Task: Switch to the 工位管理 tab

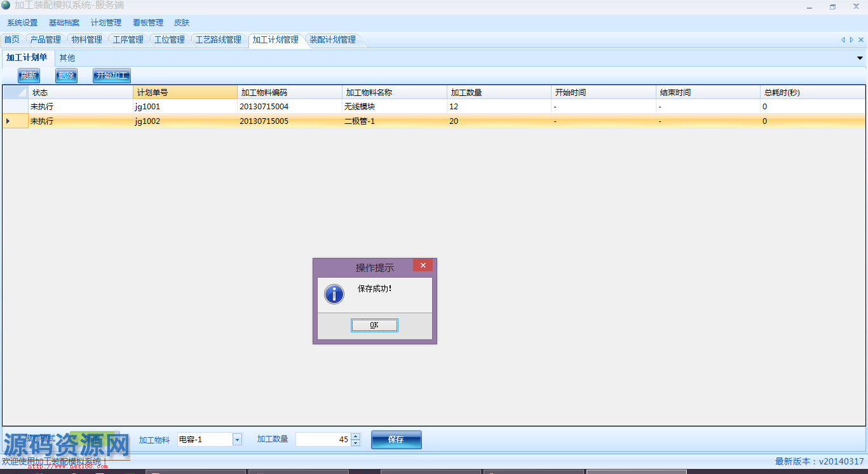Action: [x=170, y=39]
